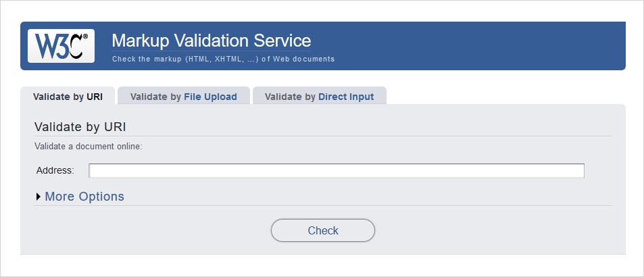This screenshot has width=644, height=277.
Task: Click the More Options link text
Action: [84, 197]
